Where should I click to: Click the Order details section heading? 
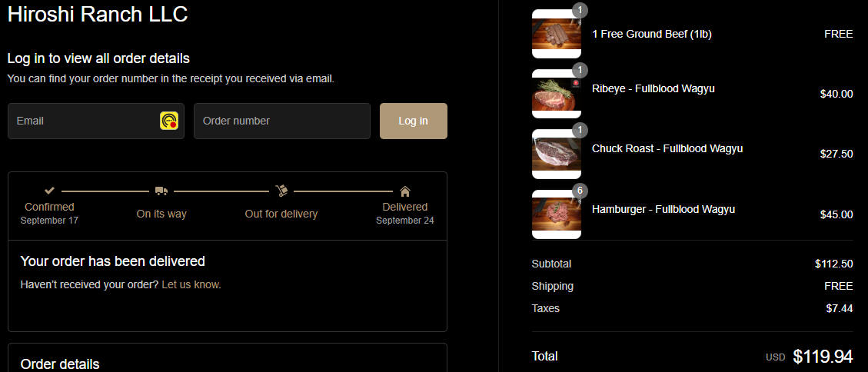coord(60,364)
